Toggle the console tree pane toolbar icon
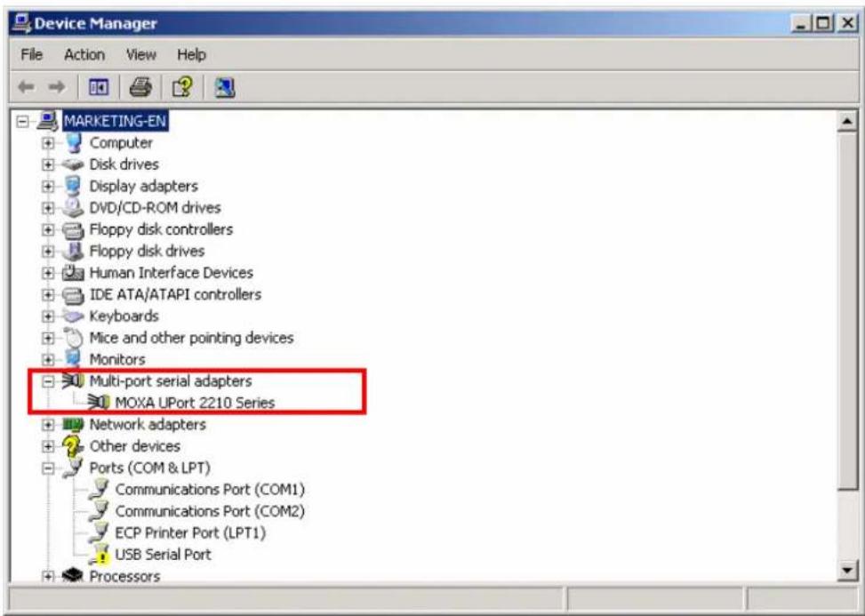The width and height of the screenshot is (865, 616). 99,87
